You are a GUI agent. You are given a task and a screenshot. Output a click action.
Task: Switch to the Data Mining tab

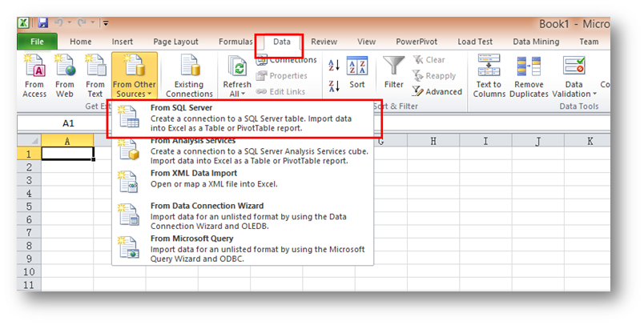click(536, 42)
